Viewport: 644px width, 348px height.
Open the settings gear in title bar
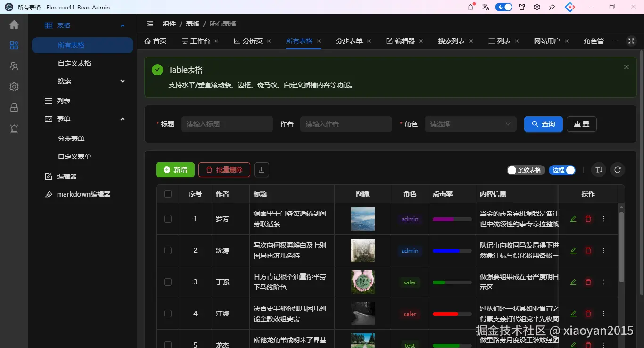click(x=537, y=7)
